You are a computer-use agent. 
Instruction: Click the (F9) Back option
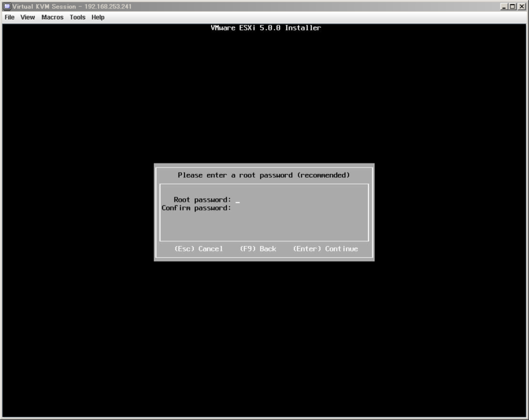[258, 249]
